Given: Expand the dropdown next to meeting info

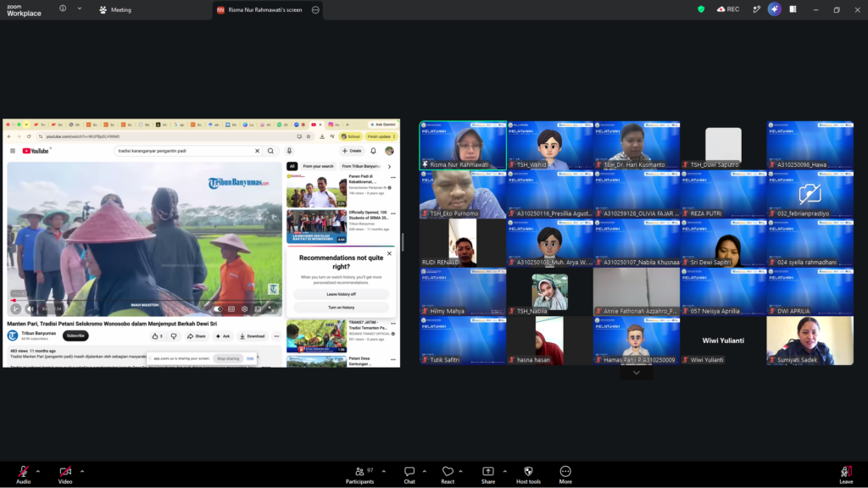Looking at the screenshot, I should coord(79,8).
